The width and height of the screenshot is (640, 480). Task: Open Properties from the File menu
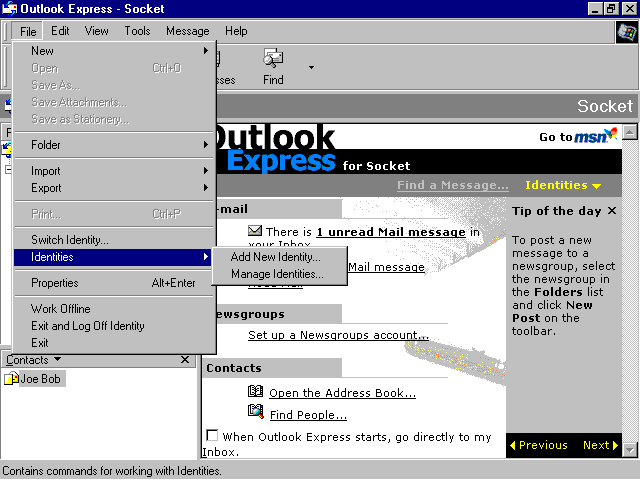(113, 283)
